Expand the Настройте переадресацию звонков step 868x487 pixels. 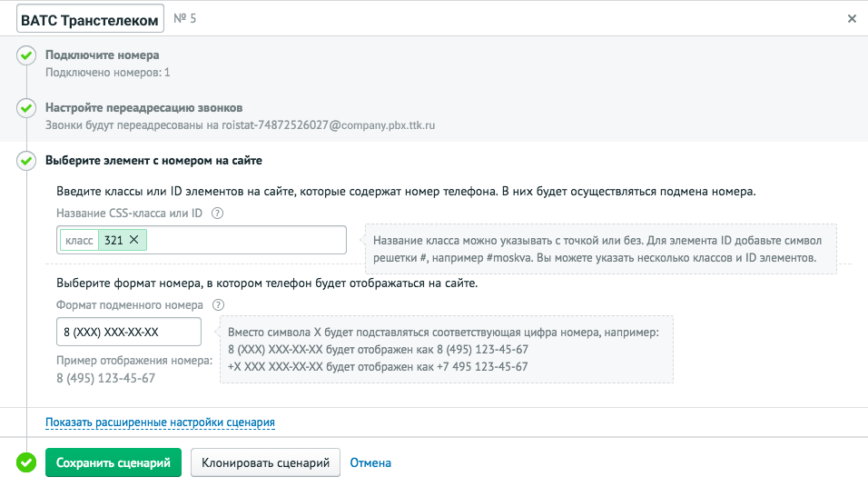(143, 107)
